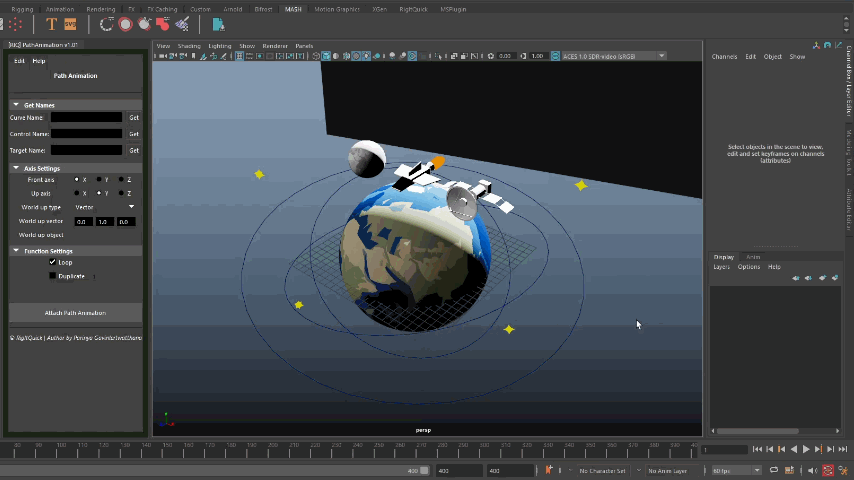Switch to the Anim layer tab
This screenshot has height=480, width=854.
click(753, 257)
